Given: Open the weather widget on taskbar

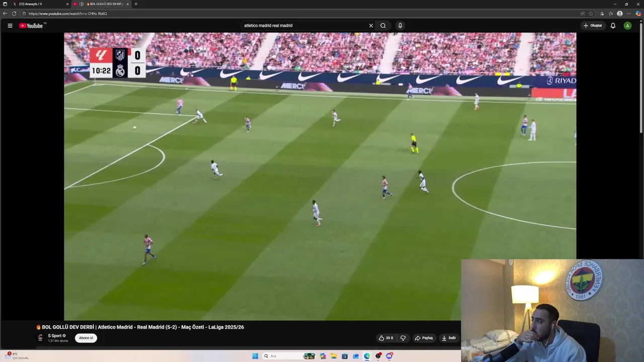Looking at the screenshot, I should click(x=16, y=356).
